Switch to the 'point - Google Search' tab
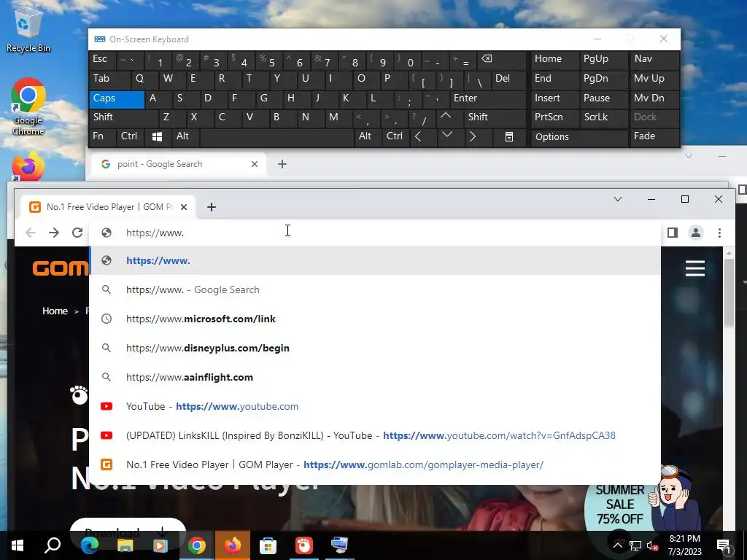 click(x=177, y=164)
